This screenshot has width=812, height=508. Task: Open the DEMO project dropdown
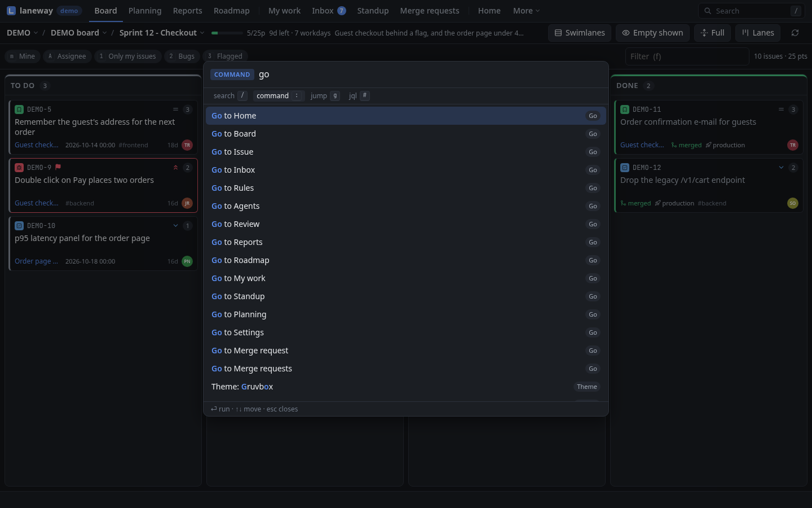coord(23,33)
